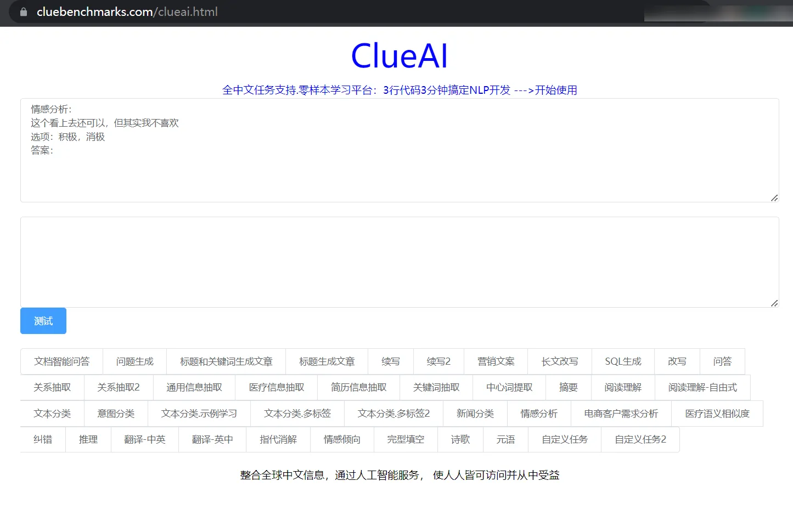The image size is (793, 532).
Task: Choose the 纠错 task
Action: [x=42, y=439]
